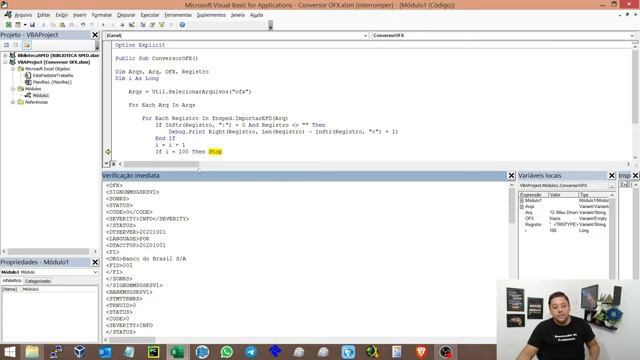This screenshot has width=640, height=360.
Task: Open Properties Window toolbar icon
Action: click(x=152, y=25)
